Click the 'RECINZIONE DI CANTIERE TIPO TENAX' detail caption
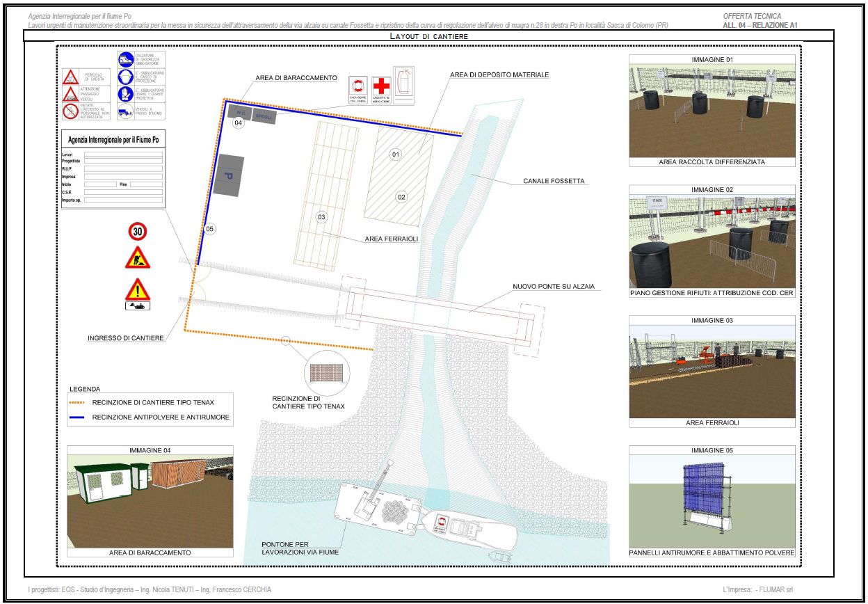The width and height of the screenshot is (868, 604). [309, 402]
